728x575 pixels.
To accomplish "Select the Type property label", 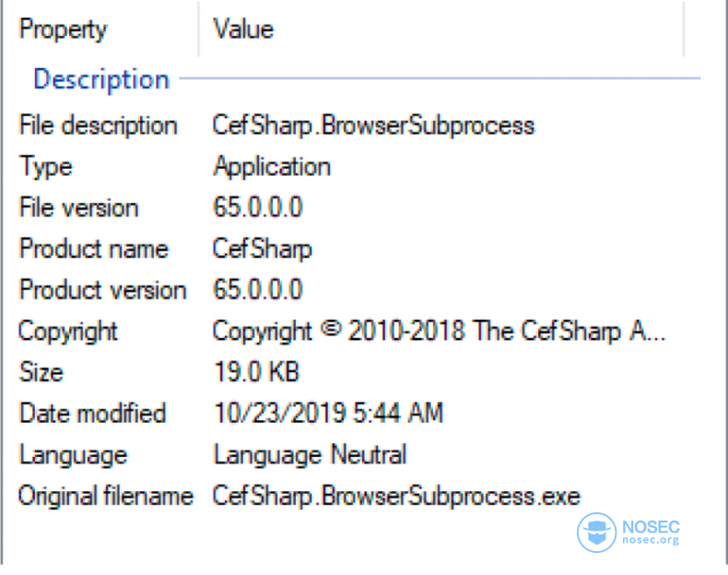I will pyautogui.click(x=45, y=167).
